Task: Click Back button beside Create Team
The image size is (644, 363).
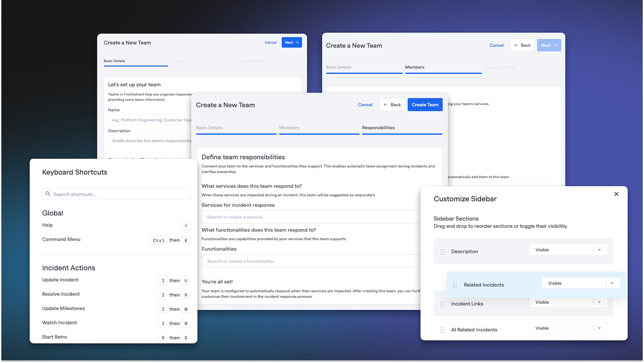Action: click(392, 105)
